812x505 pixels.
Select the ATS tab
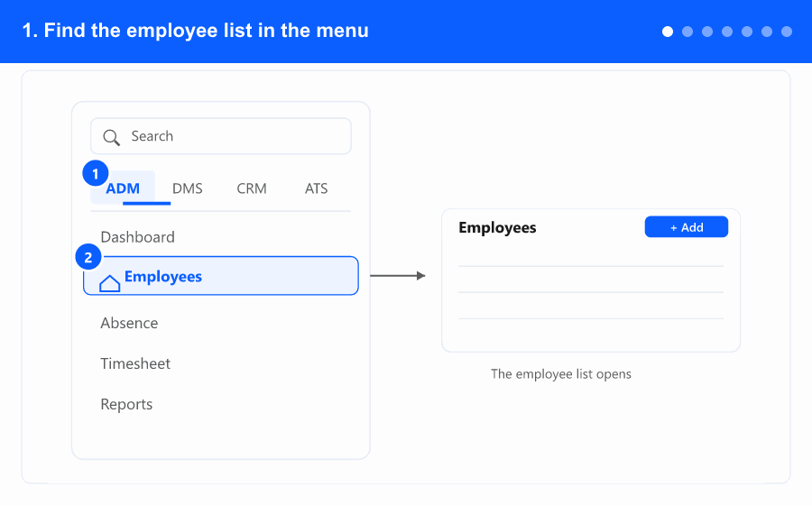tap(316, 188)
